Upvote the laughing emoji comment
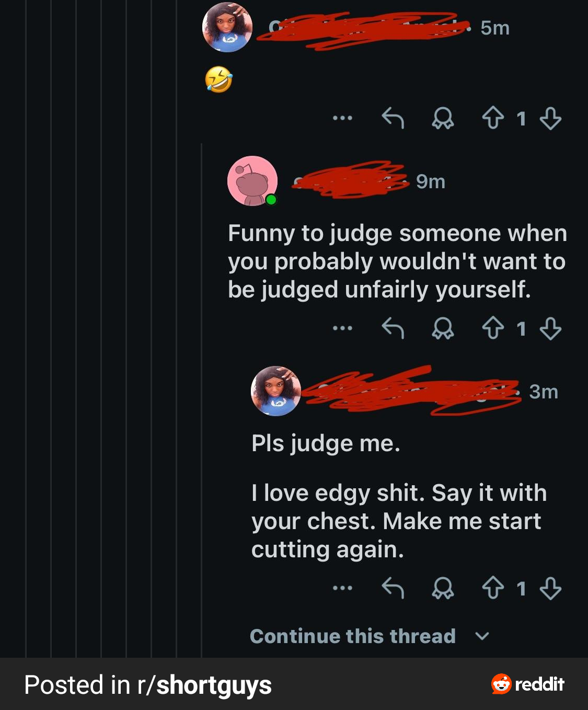 pos(492,118)
